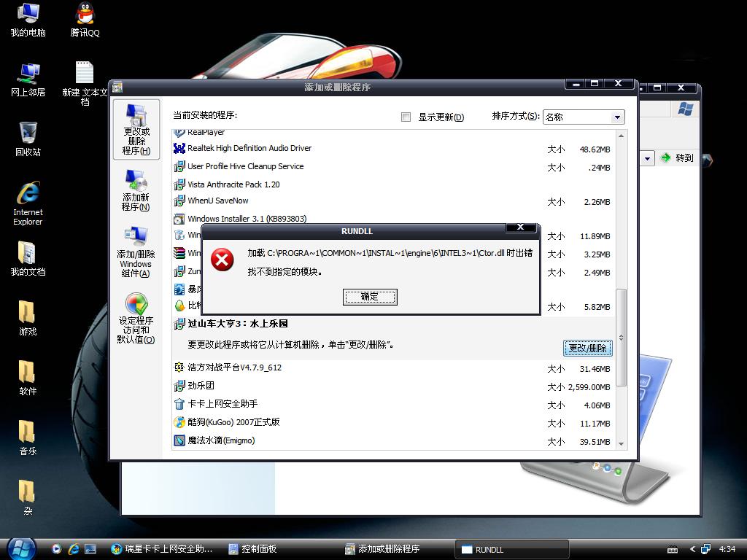Open the 排序方式 dropdown showing 名称
This screenshot has height=560, width=747.
584,117
